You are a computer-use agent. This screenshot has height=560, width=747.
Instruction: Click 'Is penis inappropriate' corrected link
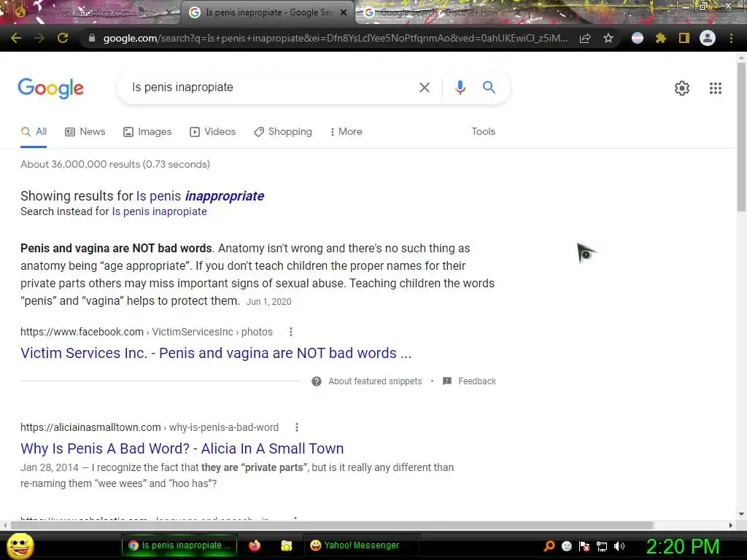click(200, 196)
